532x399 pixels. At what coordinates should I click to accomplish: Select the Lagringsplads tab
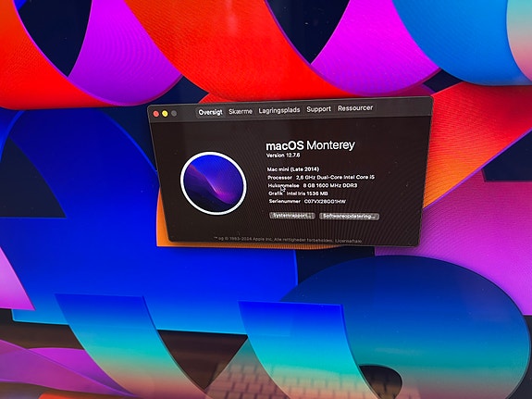[x=279, y=110]
